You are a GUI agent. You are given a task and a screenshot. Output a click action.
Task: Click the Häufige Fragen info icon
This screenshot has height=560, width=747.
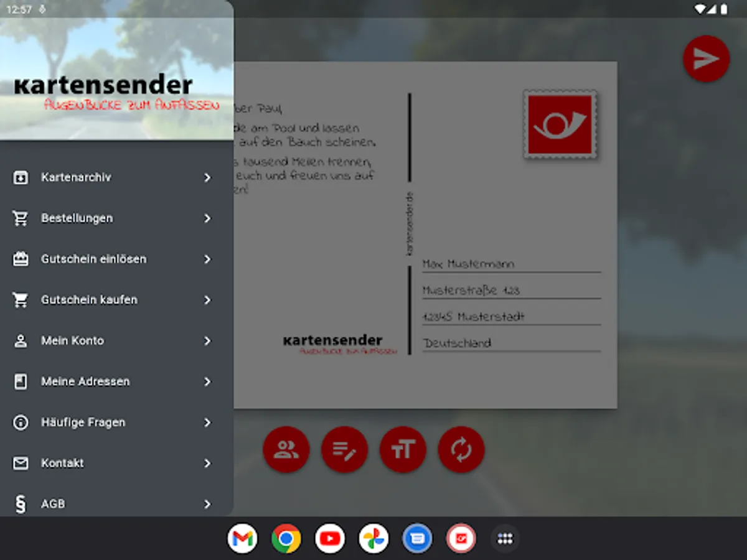point(21,422)
